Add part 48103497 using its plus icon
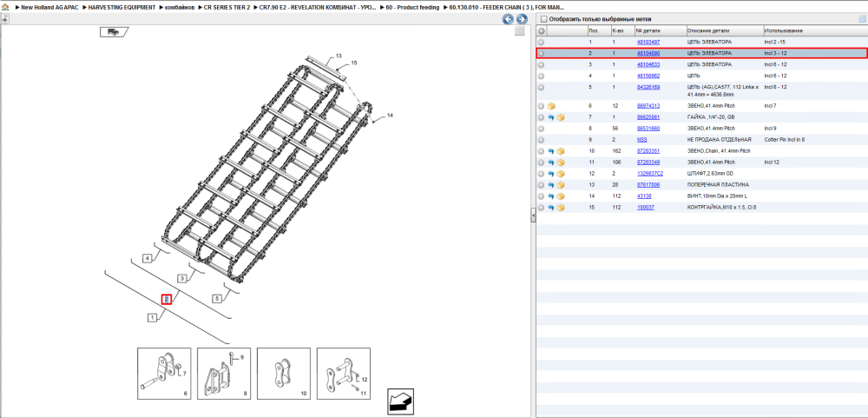 coord(542,42)
